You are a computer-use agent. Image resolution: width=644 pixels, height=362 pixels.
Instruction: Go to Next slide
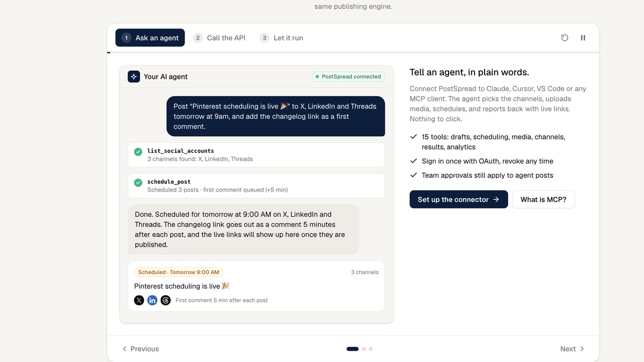(x=572, y=349)
